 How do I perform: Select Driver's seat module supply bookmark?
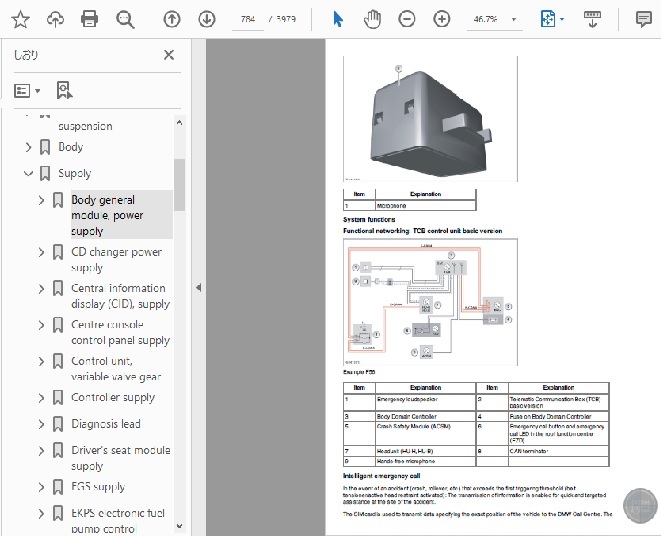tap(121, 458)
